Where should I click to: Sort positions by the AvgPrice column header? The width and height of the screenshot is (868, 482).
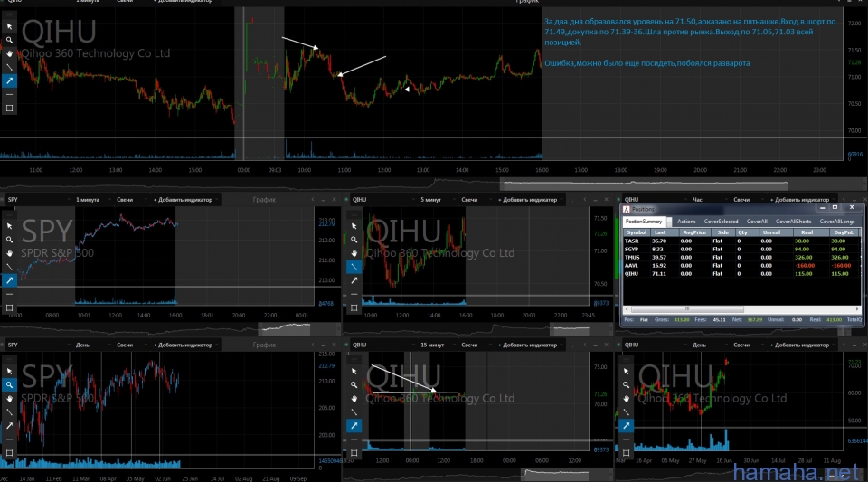click(694, 232)
